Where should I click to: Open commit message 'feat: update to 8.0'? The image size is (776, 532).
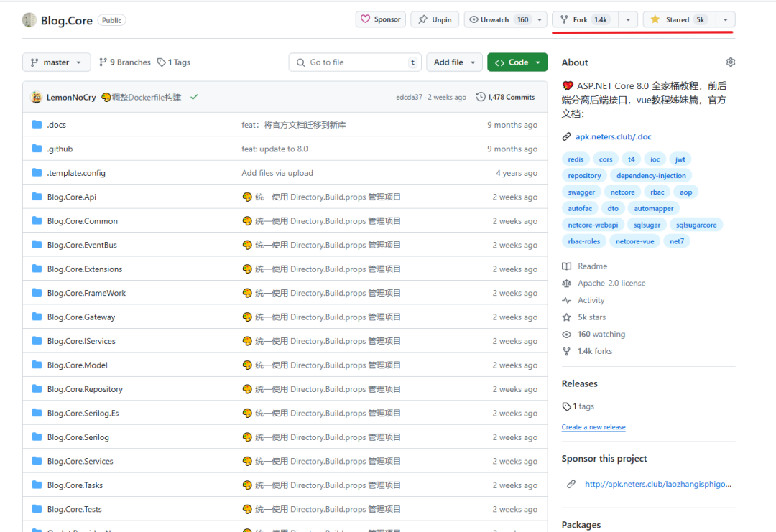click(x=274, y=149)
